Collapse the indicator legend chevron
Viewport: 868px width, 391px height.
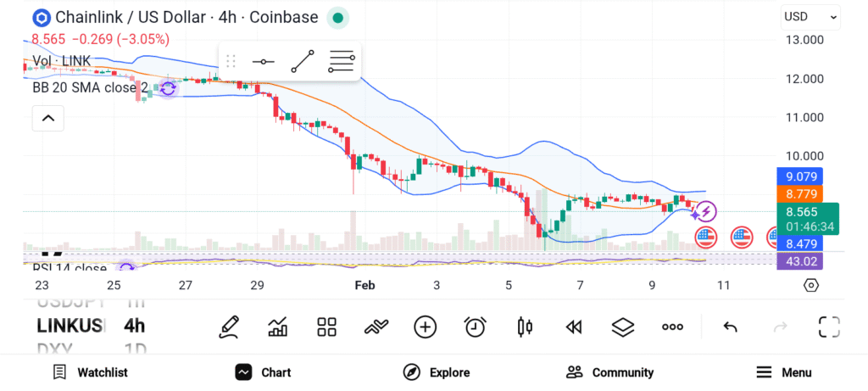47,118
